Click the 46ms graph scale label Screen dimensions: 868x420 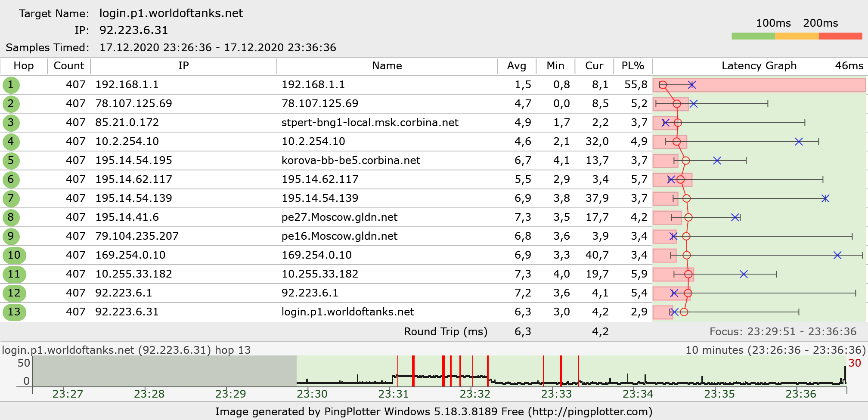coord(849,66)
